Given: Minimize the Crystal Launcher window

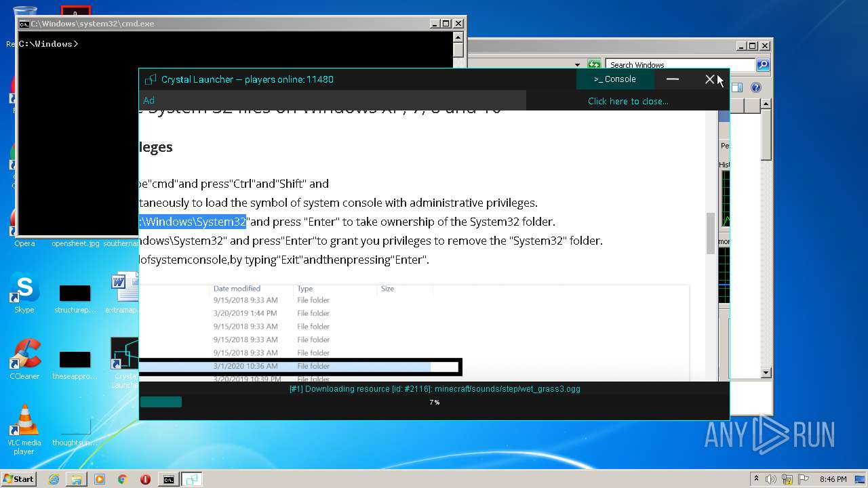Looking at the screenshot, I should pyautogui.click(x=673, y=79).
